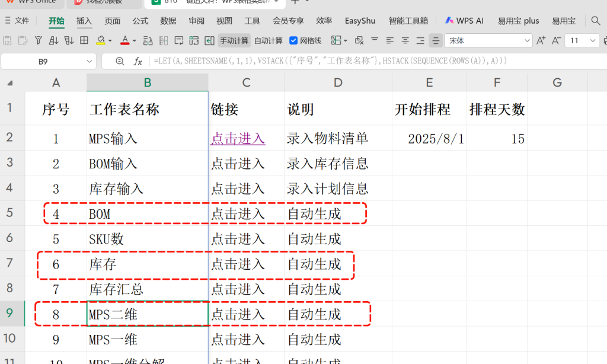Click the column width adjust icon
This screenshot has height=364, width=607.
tap(164, 40)
